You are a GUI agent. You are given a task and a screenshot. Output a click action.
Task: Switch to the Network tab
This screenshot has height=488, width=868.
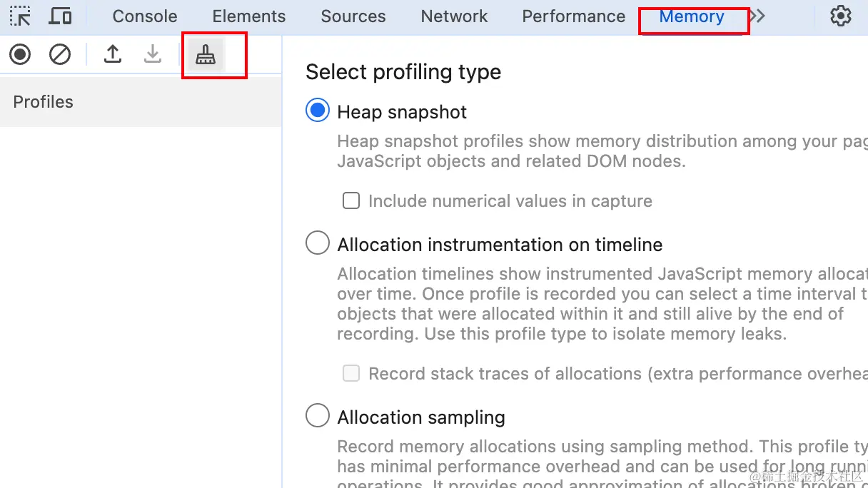pyautogui.click(x=455, y=16)
